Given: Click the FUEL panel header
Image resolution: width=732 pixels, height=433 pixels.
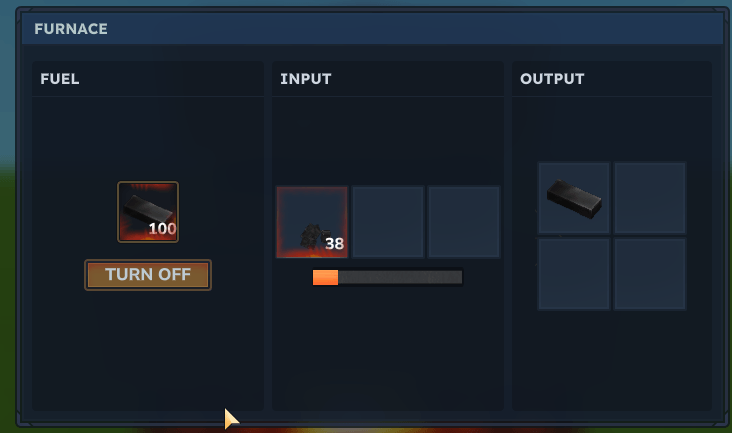Looking at the screenshot, I should click(148, 79).
